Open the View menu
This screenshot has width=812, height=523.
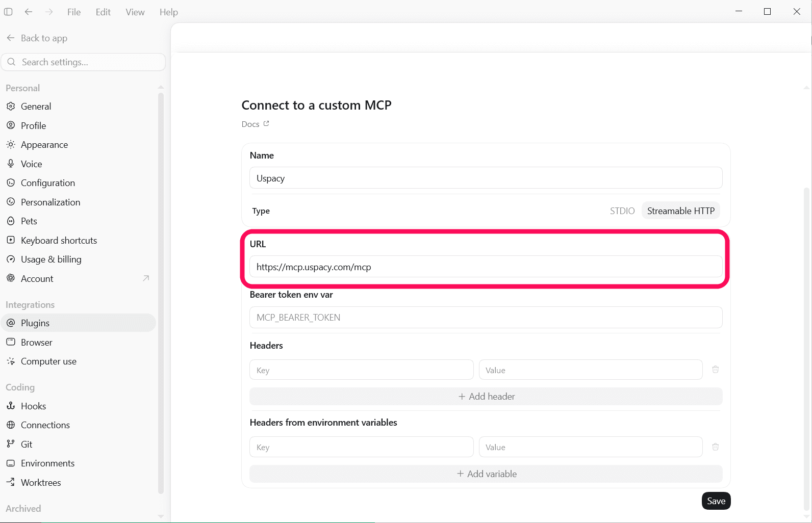tap(135, 12)
